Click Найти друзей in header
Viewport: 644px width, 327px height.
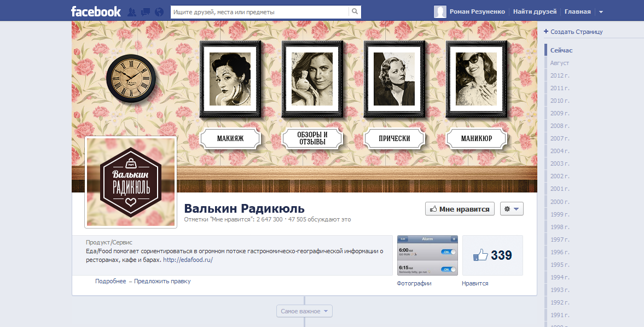point(535,11)
